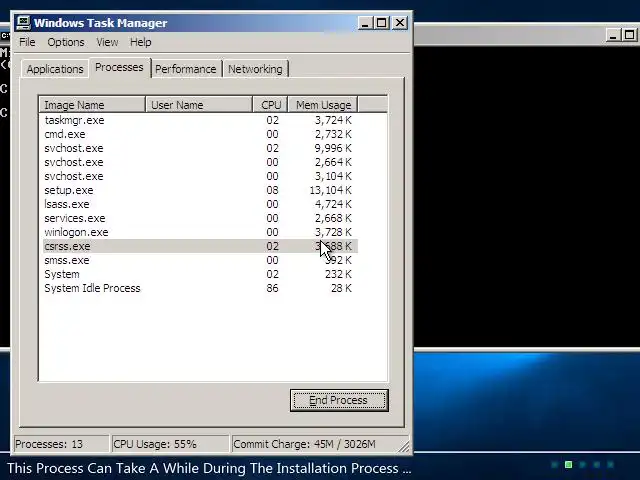
Task: Click CPU Usage: 55% status entry
Action: [170, 444]
